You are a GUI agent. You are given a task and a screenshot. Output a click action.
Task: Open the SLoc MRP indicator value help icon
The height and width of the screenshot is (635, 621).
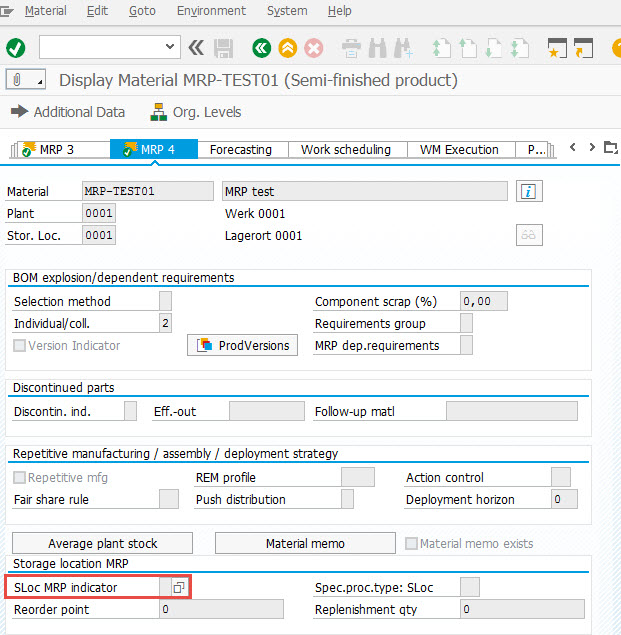point(179,587)
